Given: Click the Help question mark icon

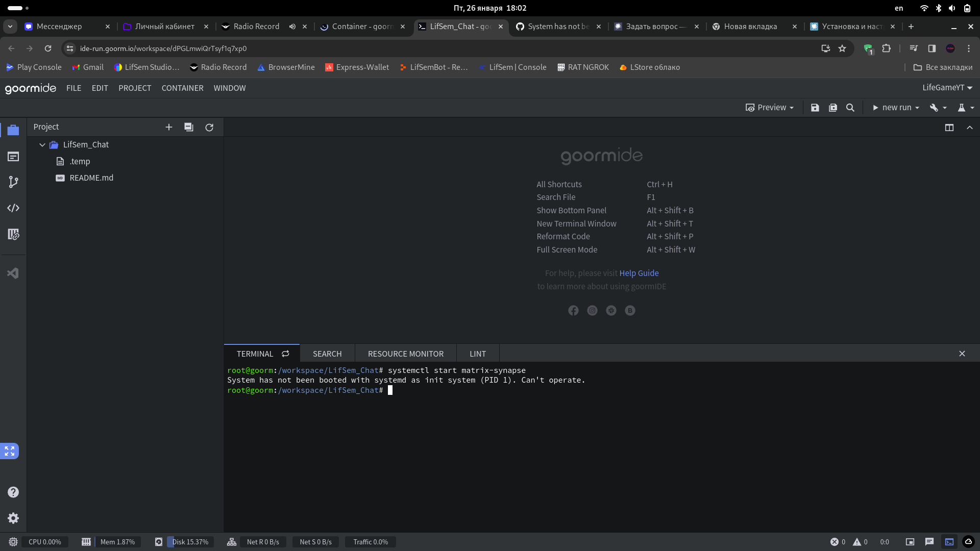Looking at the screenshot, I should 13,492.
